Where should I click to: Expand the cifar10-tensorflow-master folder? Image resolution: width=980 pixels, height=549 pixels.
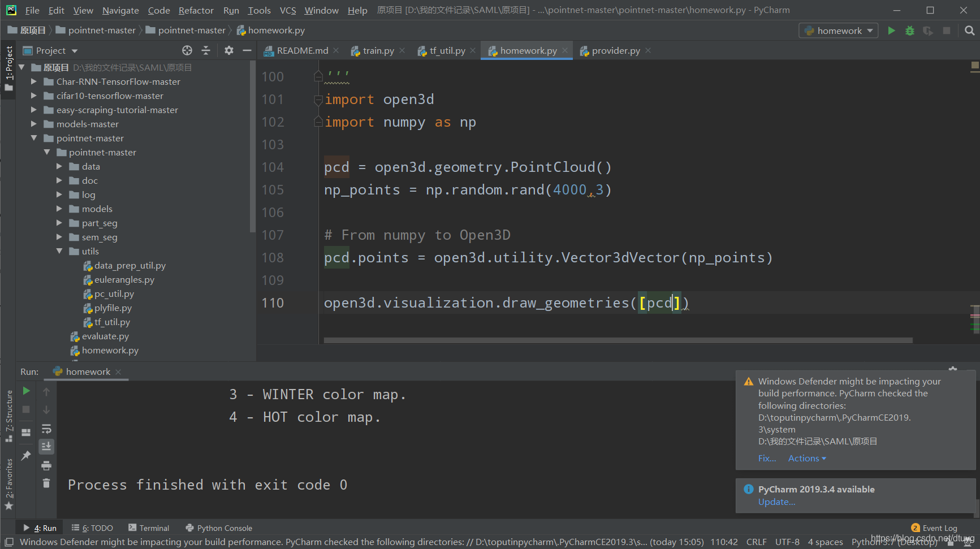point(33,96)
